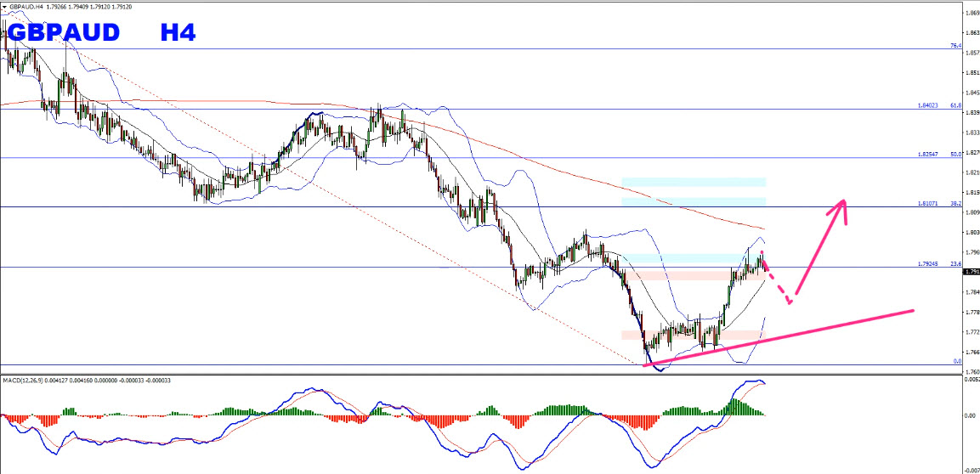This screenshot has height=474, width=980.
Task: Click the pink dashed pullback line
Action: point(778,282)
